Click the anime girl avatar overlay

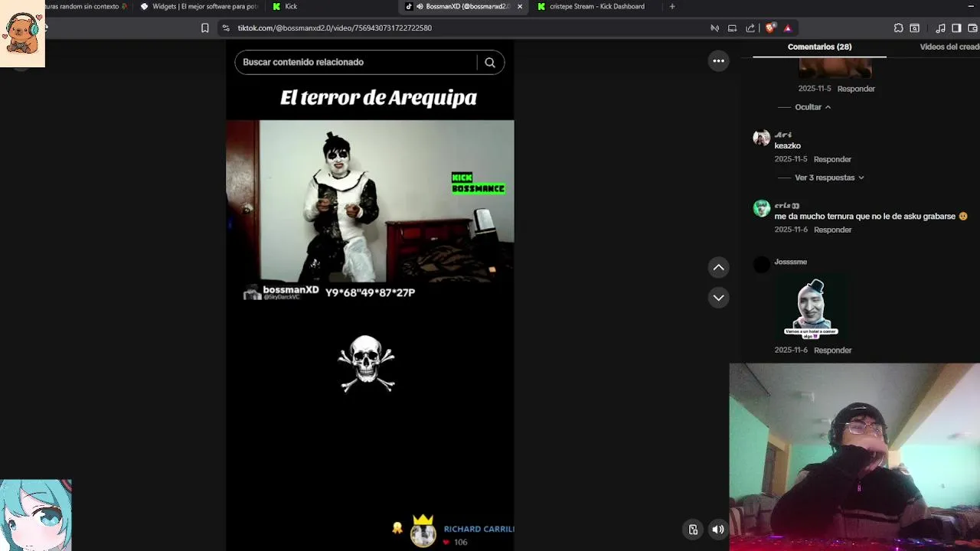pos(36,515)
